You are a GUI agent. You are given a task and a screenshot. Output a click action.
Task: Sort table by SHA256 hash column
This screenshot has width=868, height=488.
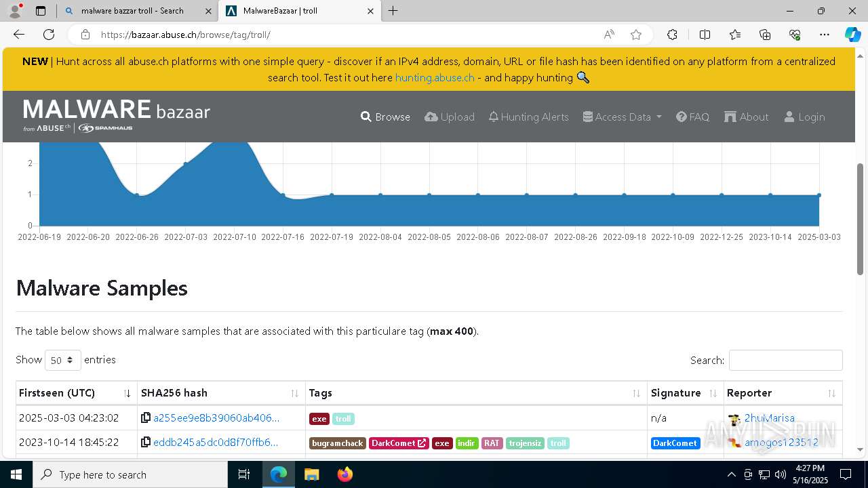(221, 393)
